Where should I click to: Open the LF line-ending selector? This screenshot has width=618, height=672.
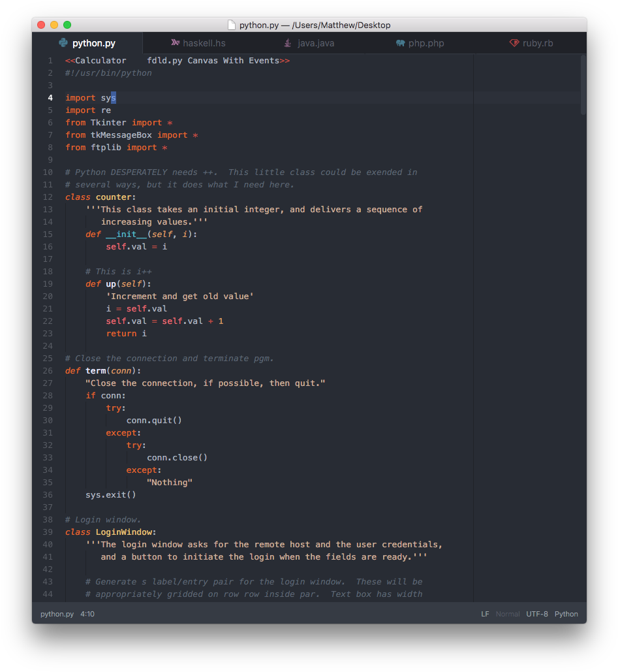pos(485,614)
